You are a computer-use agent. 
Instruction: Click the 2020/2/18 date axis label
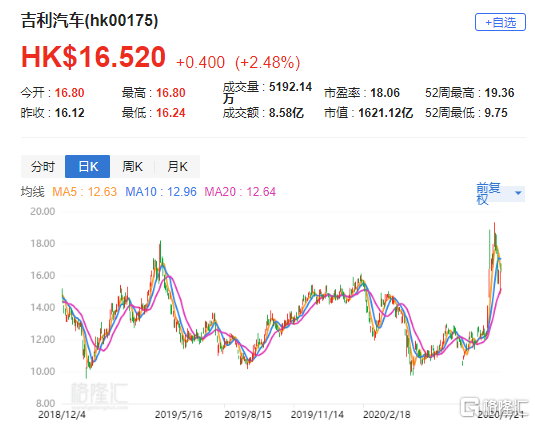387,415
